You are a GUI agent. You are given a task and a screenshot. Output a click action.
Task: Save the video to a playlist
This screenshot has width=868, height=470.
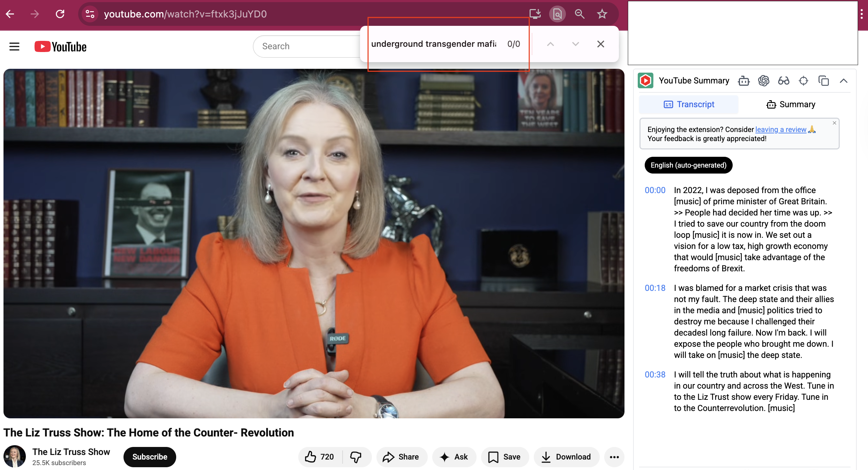point(504,457)
